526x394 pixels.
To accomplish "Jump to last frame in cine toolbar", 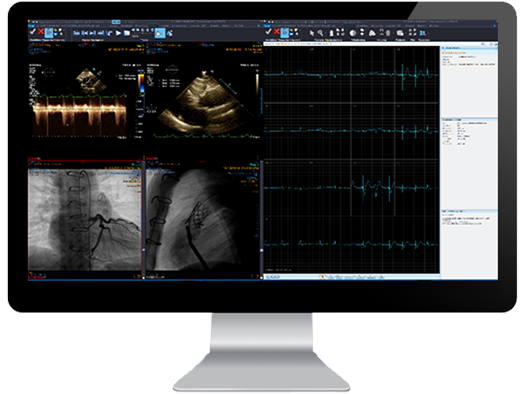I will click(101, 33).
